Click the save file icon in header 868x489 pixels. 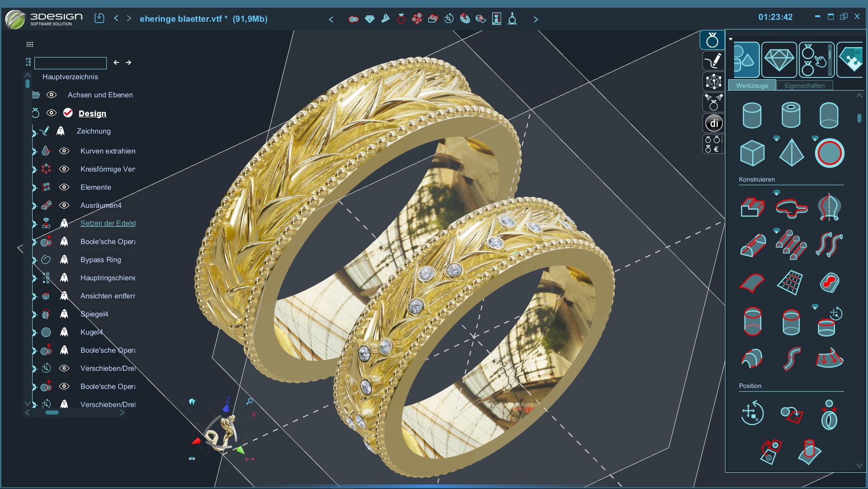(x=100, y=18)
